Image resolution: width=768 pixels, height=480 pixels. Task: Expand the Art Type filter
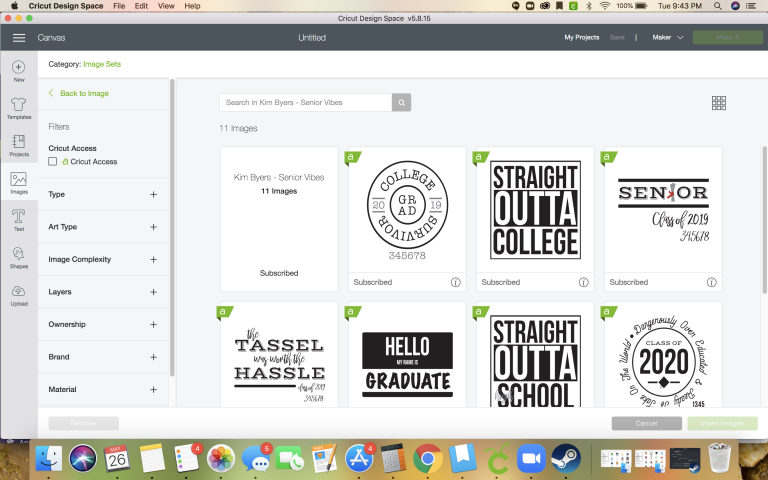click(153, 227)
